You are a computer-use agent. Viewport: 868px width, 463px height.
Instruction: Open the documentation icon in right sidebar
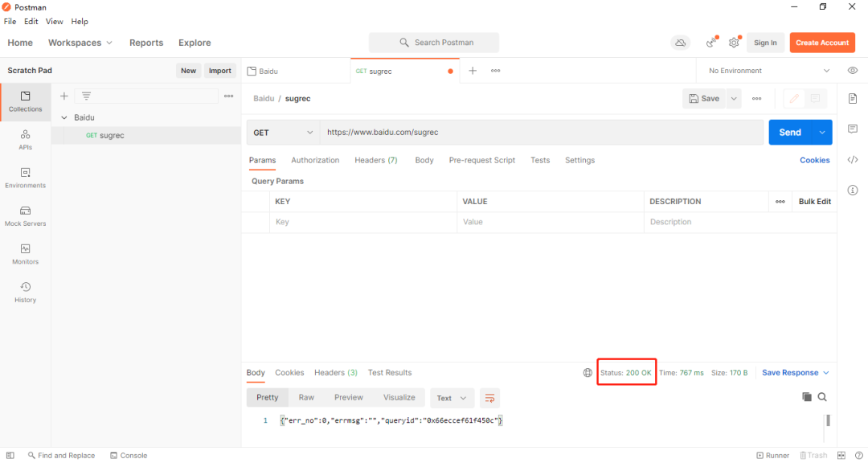pos(853,99)
